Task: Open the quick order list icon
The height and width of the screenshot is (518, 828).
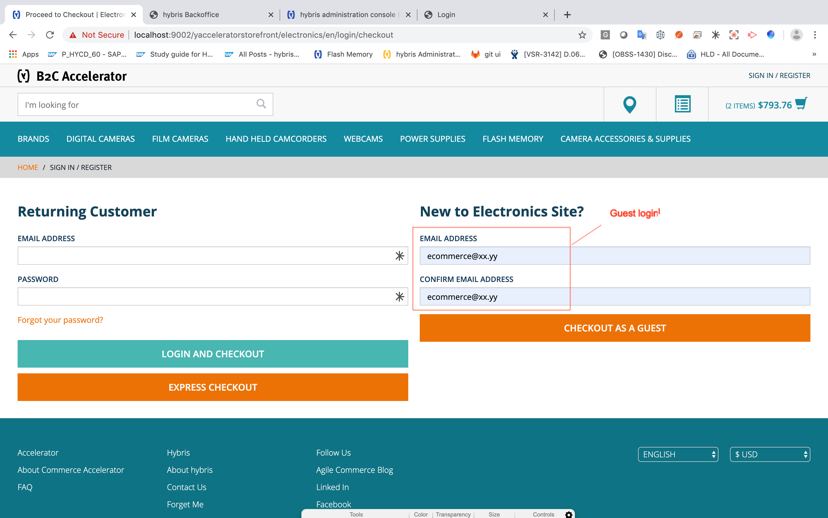Action: (682, 104)
